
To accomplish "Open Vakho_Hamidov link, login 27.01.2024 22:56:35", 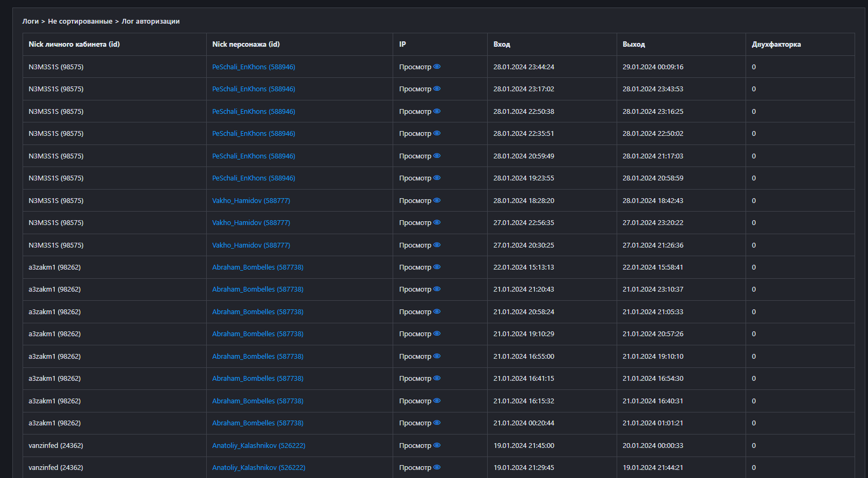I will coord(251,223).
